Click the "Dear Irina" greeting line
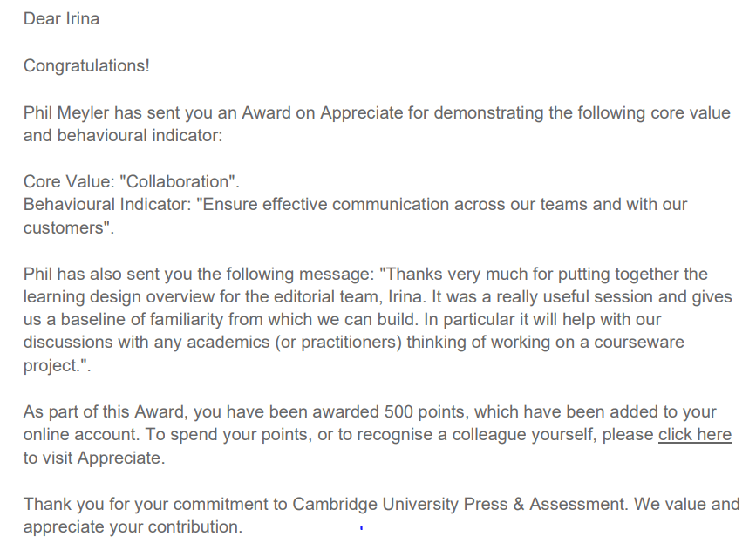Image resolution: width=756 pixels, height=550 pixels. click(x=61, y=18)
